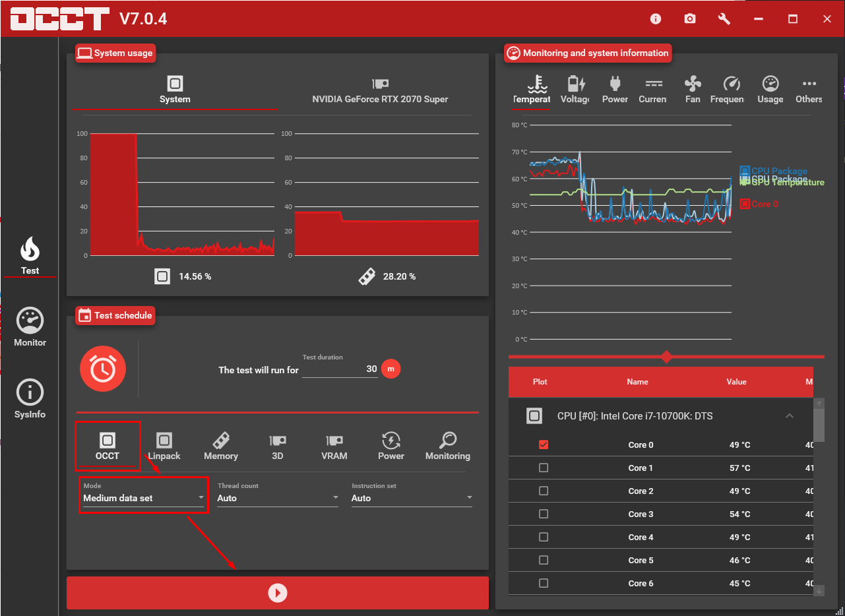Show the Current monitoring tab

(654, 90)
